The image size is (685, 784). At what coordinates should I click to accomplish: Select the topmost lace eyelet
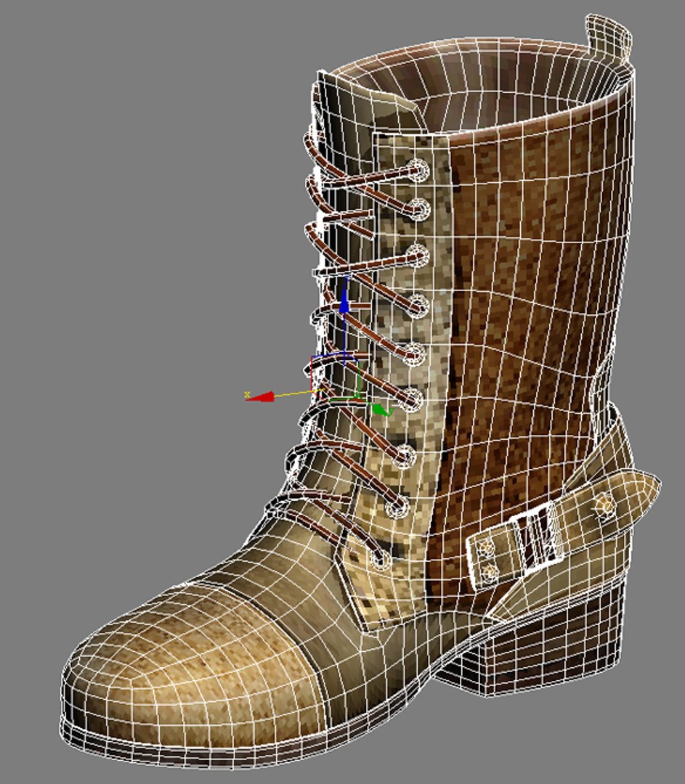[418, 170]
